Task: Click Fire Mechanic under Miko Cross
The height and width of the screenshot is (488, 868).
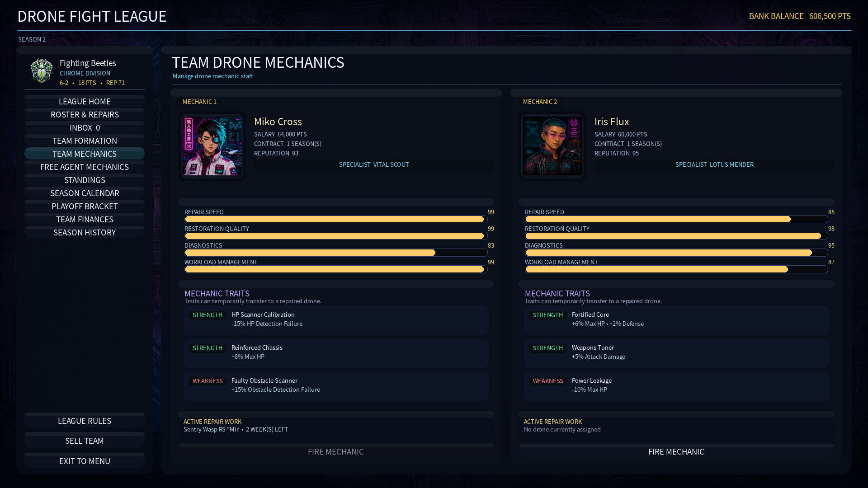Action: point(336,451)
